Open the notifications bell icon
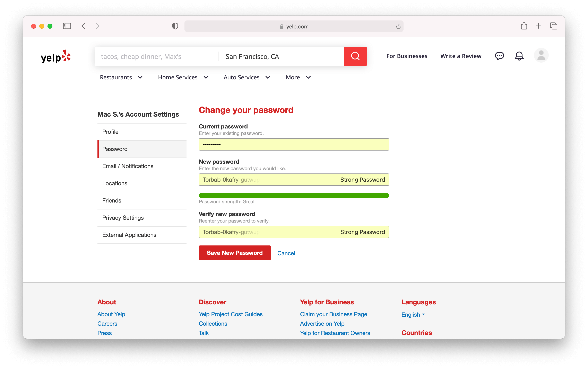This screenshot has width=588, height=369. pos(519,56)
